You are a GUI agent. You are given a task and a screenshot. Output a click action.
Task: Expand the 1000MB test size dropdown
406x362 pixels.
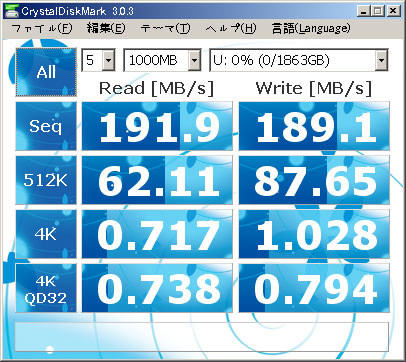(x=194, y=60)
